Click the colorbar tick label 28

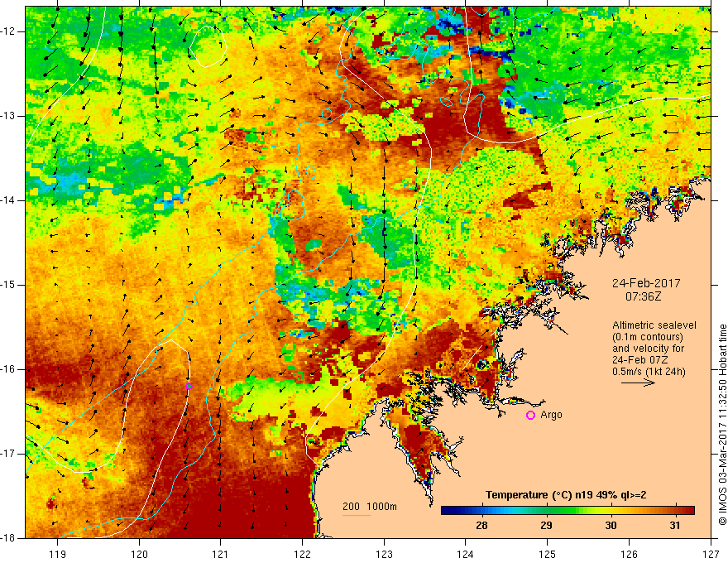coord(482,526)
